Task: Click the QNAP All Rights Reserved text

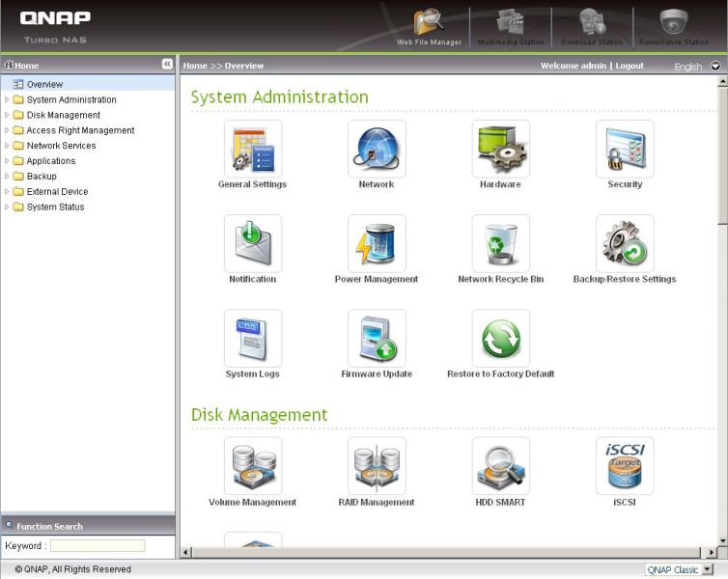Action: click(x=72, y=568)
